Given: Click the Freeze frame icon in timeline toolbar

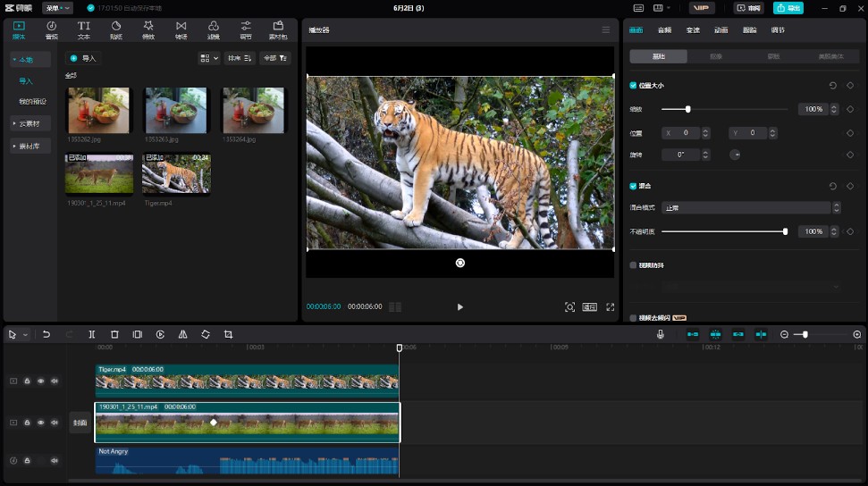Looking at the screenshot, I should point(138,334).
